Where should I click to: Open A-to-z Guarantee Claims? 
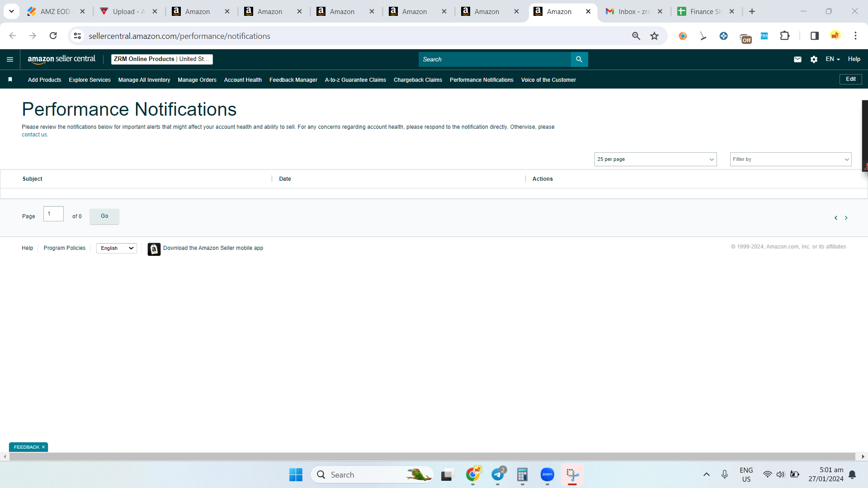[x=355, y=80]
